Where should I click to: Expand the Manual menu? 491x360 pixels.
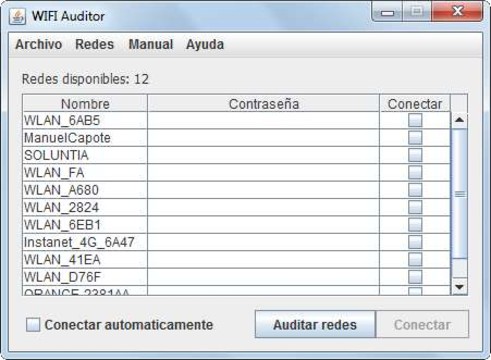[x=151, y=44]
